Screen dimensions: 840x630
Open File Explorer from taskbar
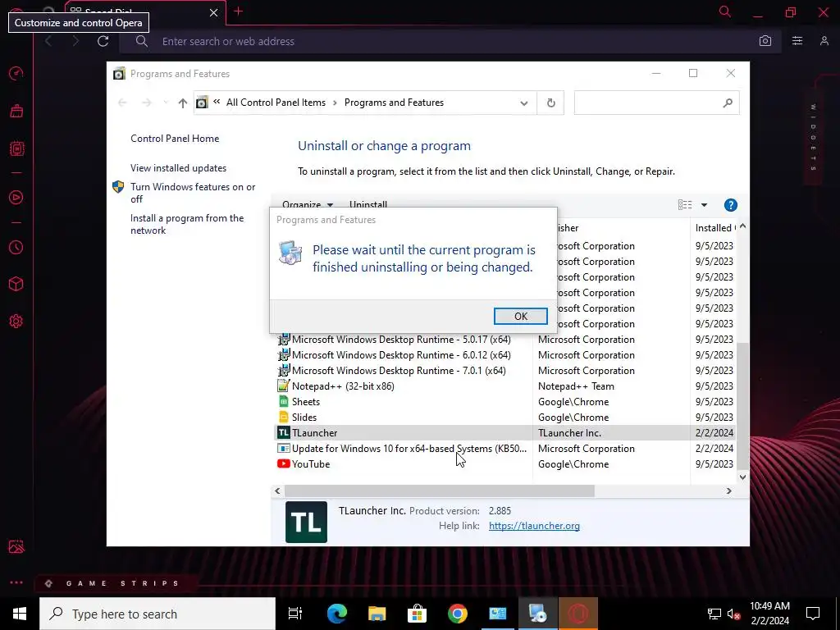pyautogui.click(x=377, y=614)
